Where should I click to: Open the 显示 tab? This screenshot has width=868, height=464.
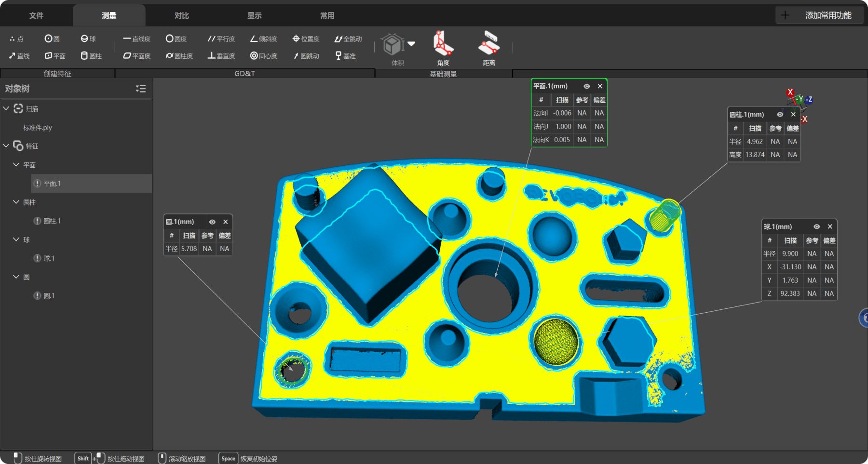(255, 15)
